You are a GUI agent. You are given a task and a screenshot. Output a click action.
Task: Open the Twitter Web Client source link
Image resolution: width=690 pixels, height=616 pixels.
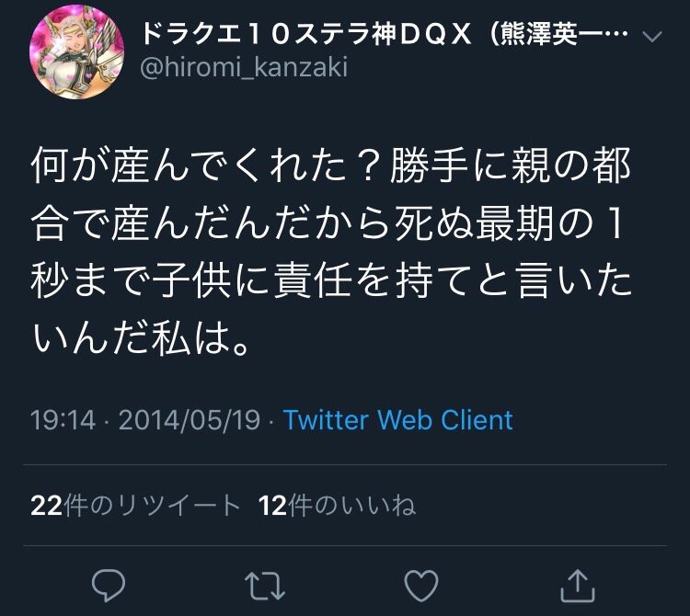[398, 419]
